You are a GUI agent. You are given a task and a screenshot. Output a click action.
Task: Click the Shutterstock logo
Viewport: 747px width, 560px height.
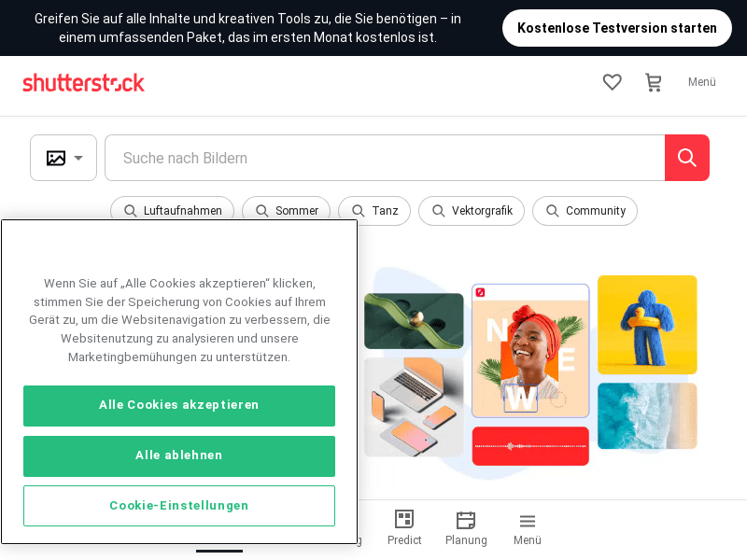pyautogui.click(x=84, y=82)
